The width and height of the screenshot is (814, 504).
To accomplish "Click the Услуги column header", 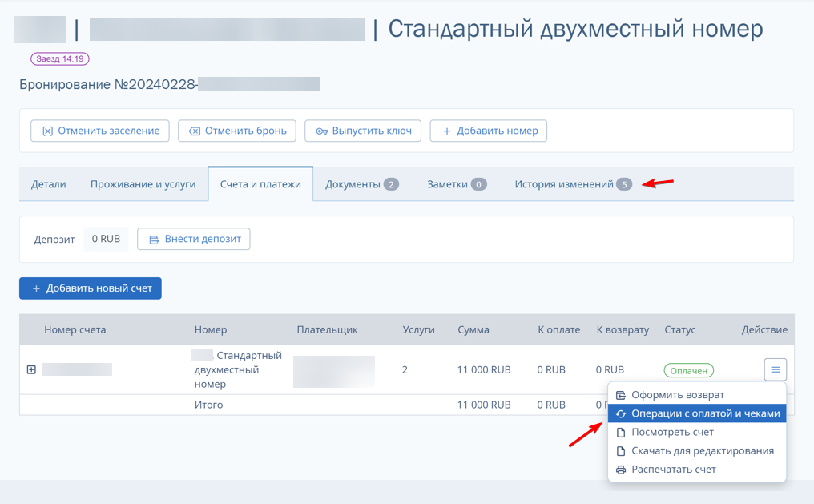I will pyautogui.click(x=418, y=329).
